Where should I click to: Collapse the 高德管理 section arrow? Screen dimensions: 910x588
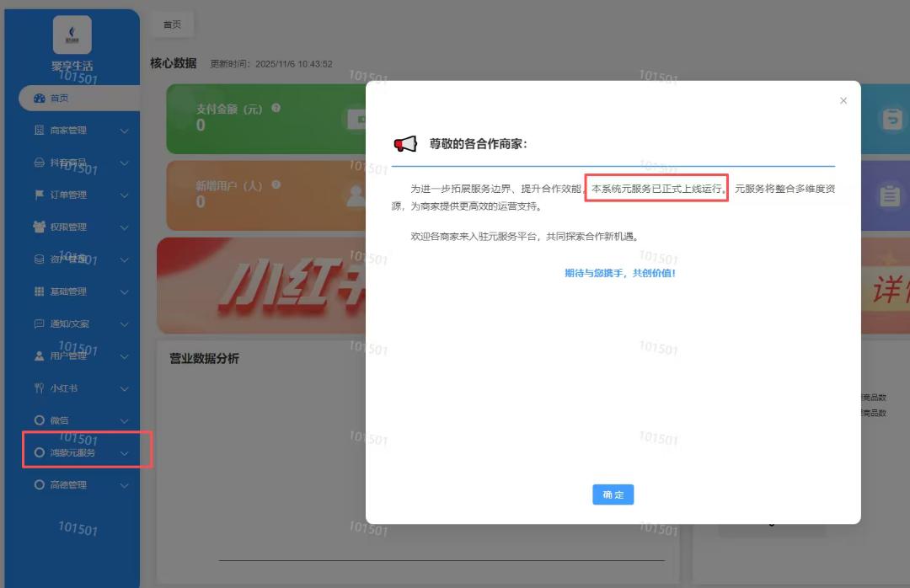click(125, 484)
